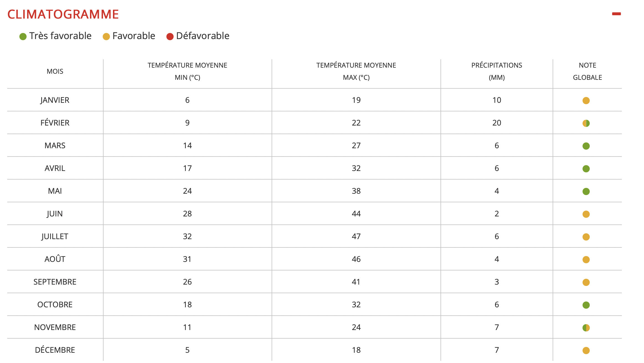The width and height of the screenshot is (644, 363).
Task: Click the green rating dot for Mars
Action: [586, 146]
